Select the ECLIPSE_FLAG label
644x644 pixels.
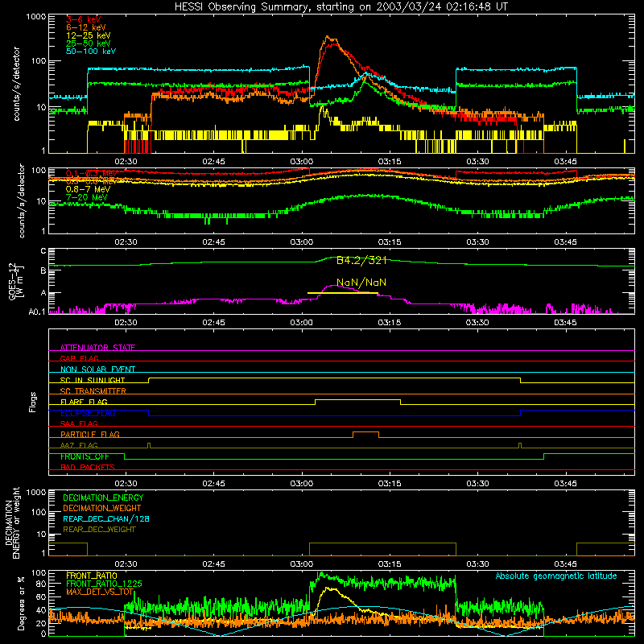[88, 413]
